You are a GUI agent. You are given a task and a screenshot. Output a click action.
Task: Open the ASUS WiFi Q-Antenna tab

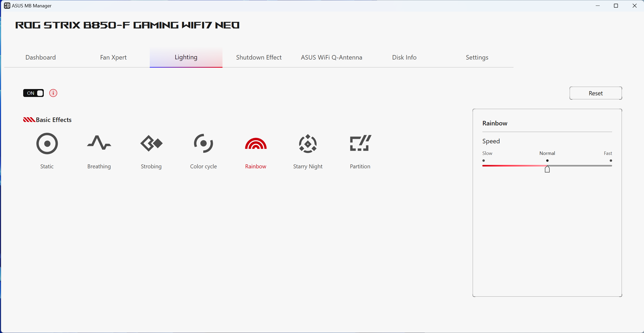pos(332,57)
